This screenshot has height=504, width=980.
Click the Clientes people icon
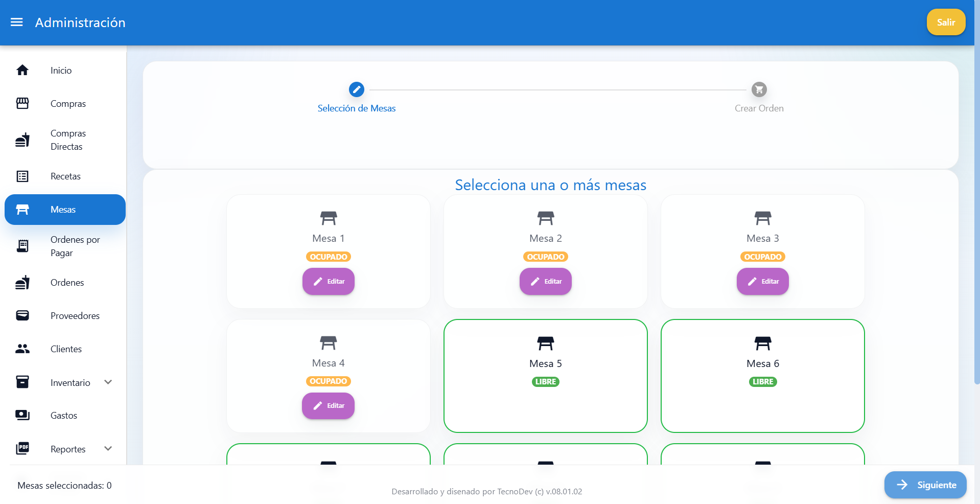tap(22, 349)
